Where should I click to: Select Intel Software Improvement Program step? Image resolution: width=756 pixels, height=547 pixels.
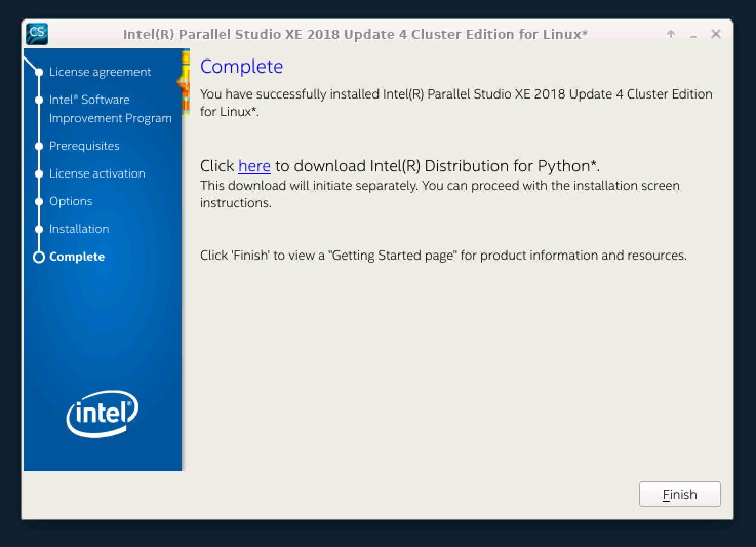coord(110,109)
